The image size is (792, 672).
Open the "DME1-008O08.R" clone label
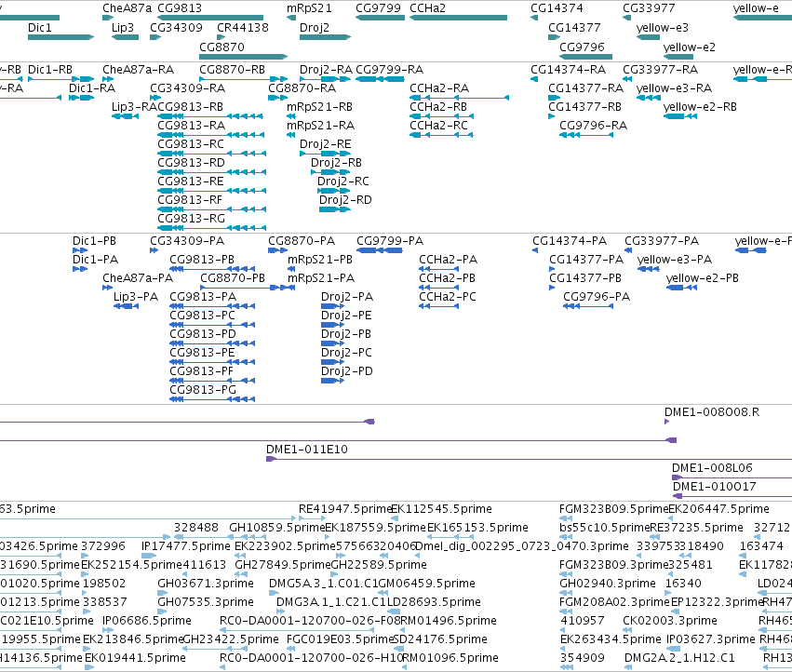(x=712, y=412)
